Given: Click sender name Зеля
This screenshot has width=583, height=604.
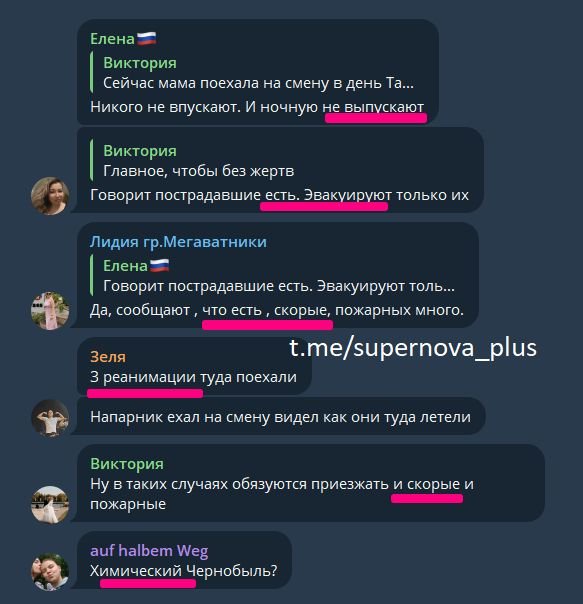Looking at the screenshot, I should tap(108, 357).
